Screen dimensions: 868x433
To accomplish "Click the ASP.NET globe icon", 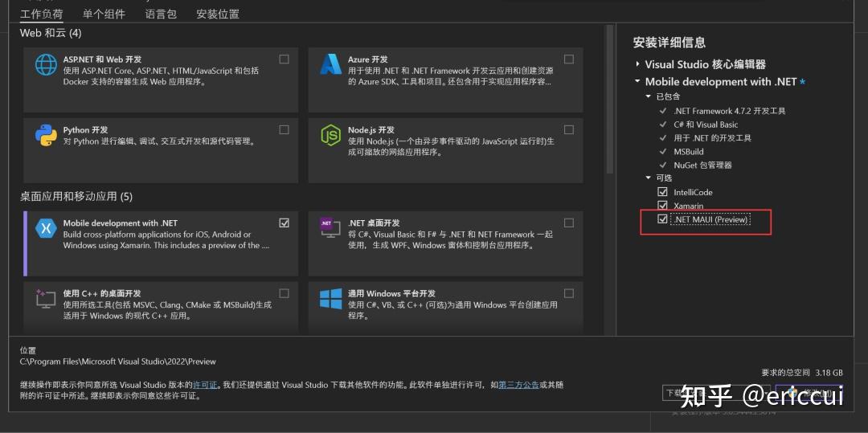I will click(x=46, y=65).
